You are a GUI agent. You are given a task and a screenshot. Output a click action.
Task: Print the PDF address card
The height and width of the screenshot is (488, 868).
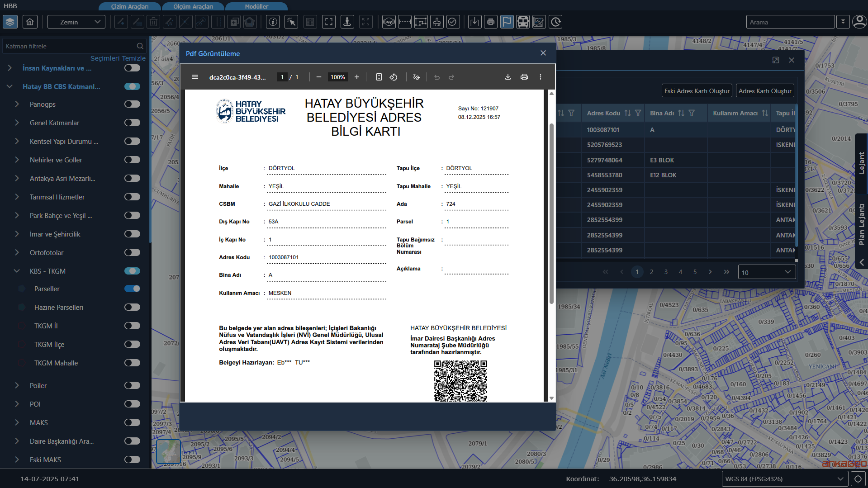click(524, 77)
